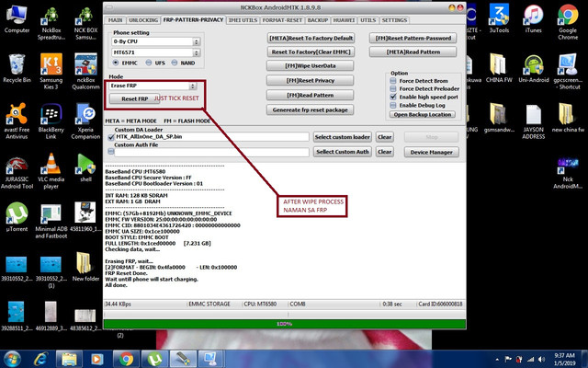The image size is (588, 368).
Task: Toggle Enable Debug Log checkbox
Action: click(x=393, y=105)
